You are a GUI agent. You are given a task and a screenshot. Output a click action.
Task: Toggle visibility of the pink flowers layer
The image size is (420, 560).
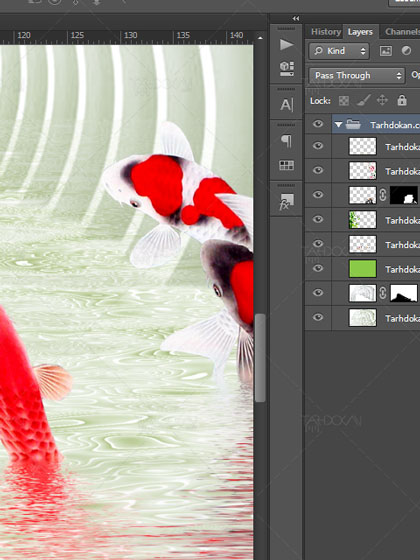318,170
